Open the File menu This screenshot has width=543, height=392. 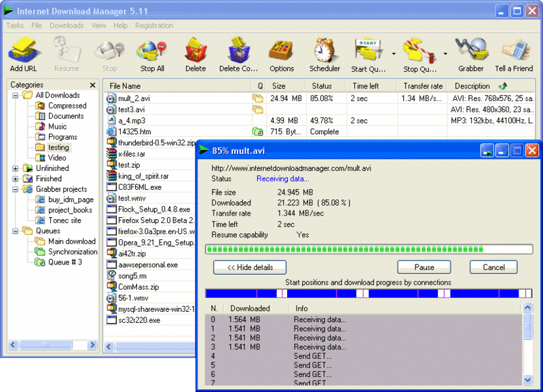(37, 26)
